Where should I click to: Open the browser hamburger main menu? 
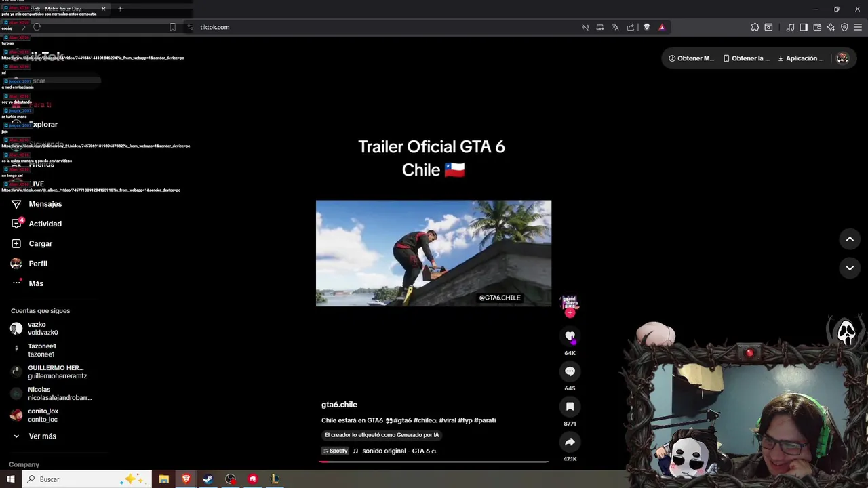858,27
